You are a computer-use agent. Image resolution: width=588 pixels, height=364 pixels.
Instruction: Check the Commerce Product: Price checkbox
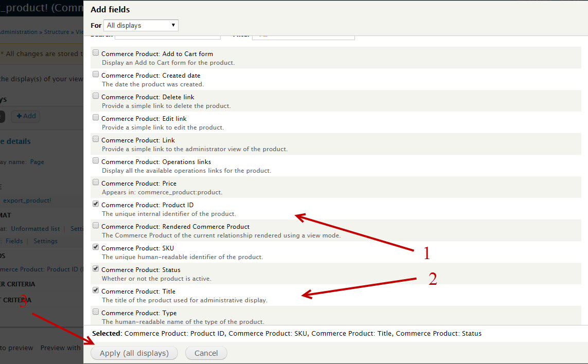click(x=96, y=182)
